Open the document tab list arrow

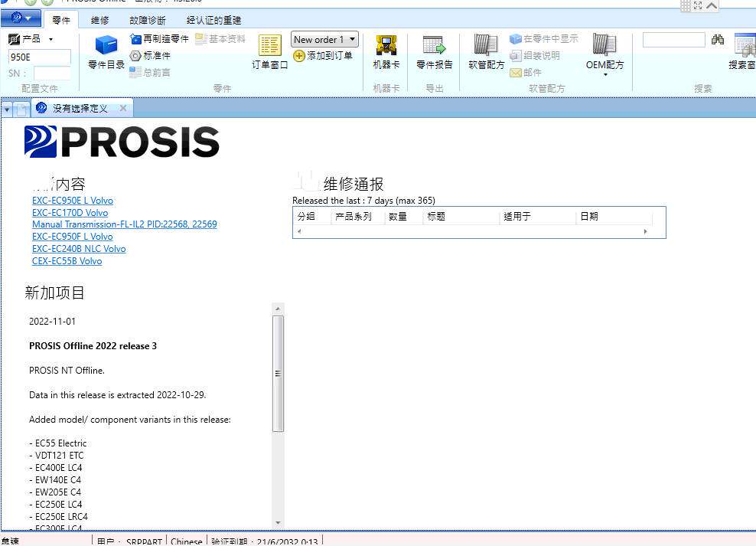pyautogui.click(x=7, y=110)
